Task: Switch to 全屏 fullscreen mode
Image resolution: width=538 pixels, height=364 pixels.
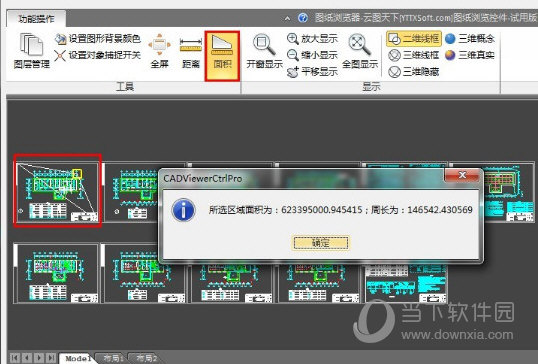Action: pyautogui.click(x=160, y=51)
